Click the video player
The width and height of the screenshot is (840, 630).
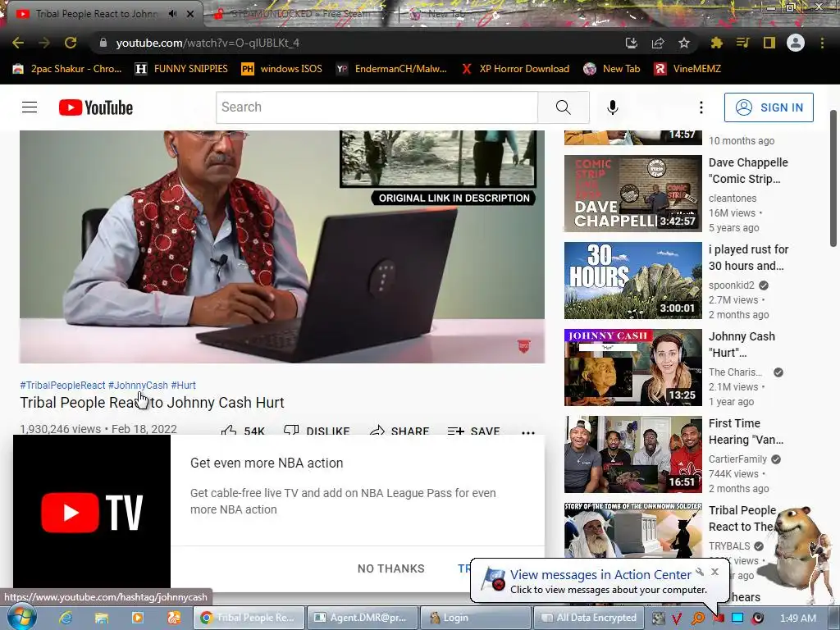[x=282, y=246]
